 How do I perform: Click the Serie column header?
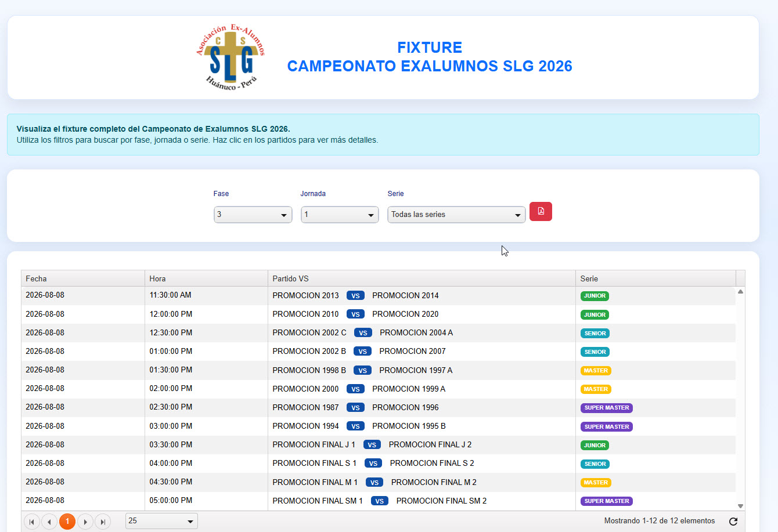655,278
